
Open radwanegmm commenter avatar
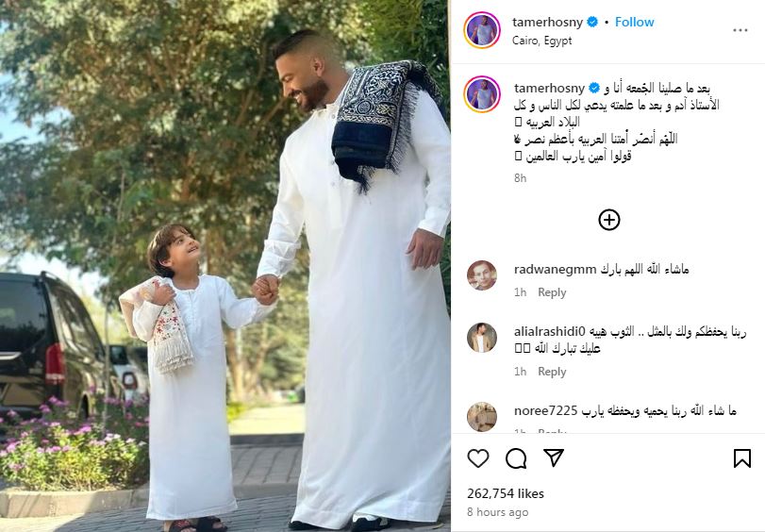[482, 275]
